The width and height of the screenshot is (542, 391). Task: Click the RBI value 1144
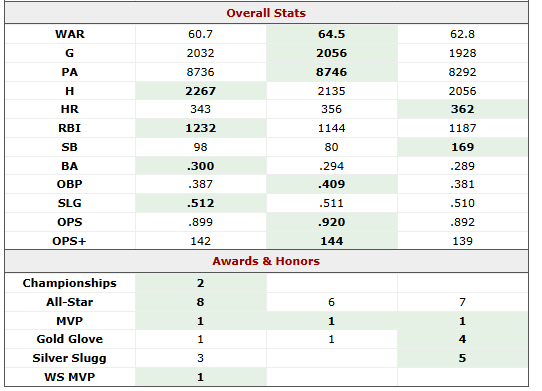(x=331, y=128)
